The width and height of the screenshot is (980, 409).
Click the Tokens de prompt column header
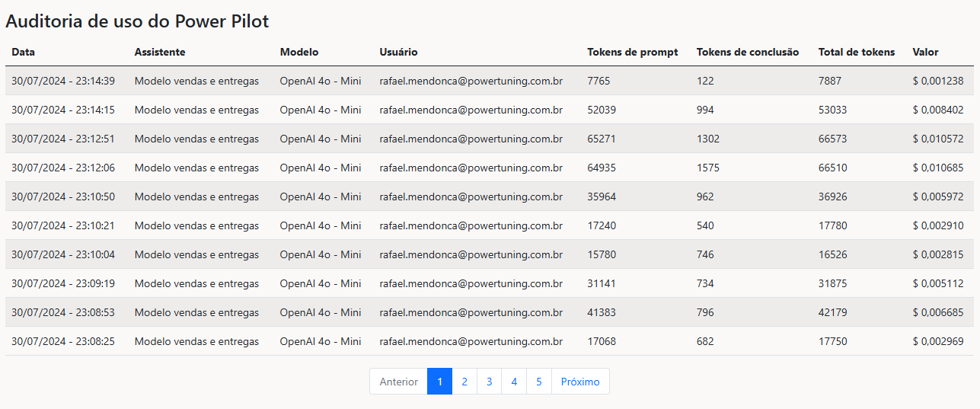coord(632,53)
